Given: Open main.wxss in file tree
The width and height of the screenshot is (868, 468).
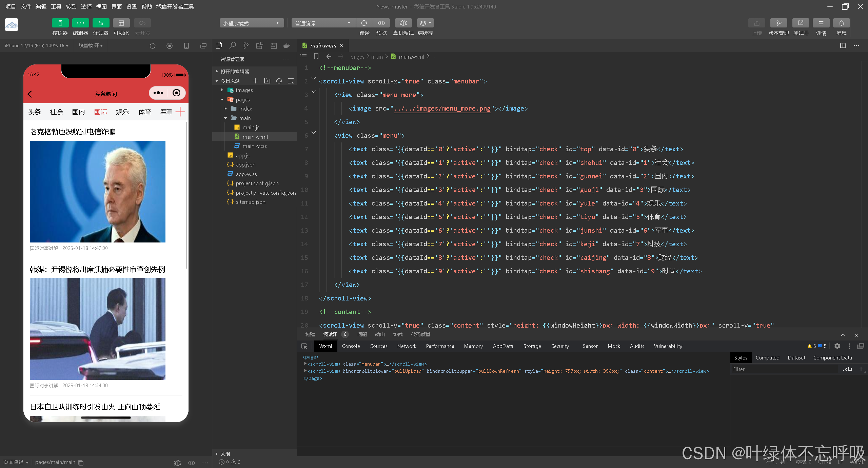Looking at the screenshot, I should point(254,146).
